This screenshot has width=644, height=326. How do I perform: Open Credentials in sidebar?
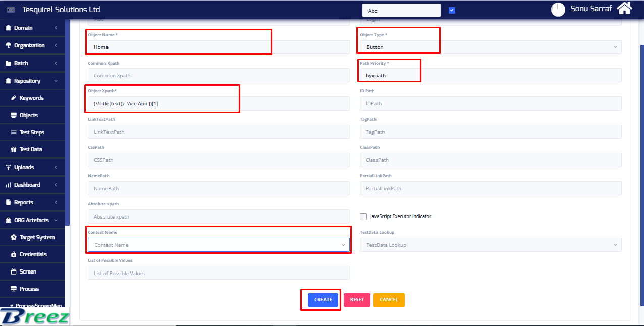coord(33,254)
